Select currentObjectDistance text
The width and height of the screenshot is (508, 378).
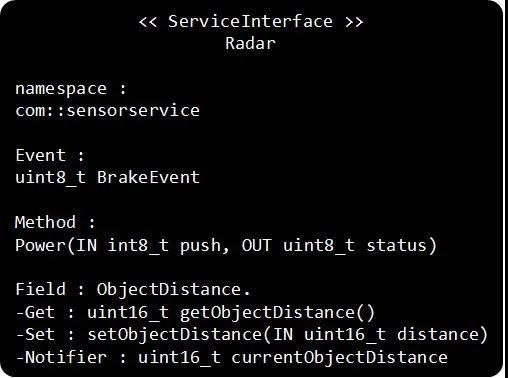pos(339,358)
